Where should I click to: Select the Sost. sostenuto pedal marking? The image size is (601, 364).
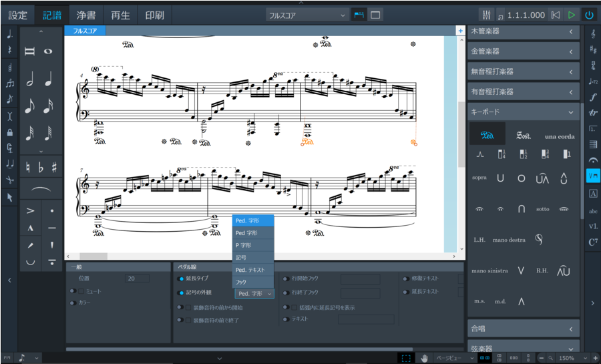(x=523, y=136)
